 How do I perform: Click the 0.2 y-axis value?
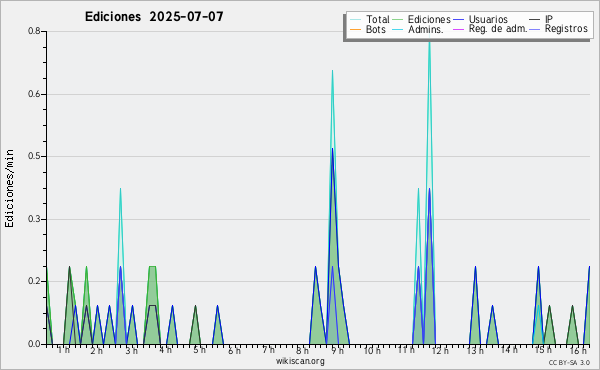point(34,281)
